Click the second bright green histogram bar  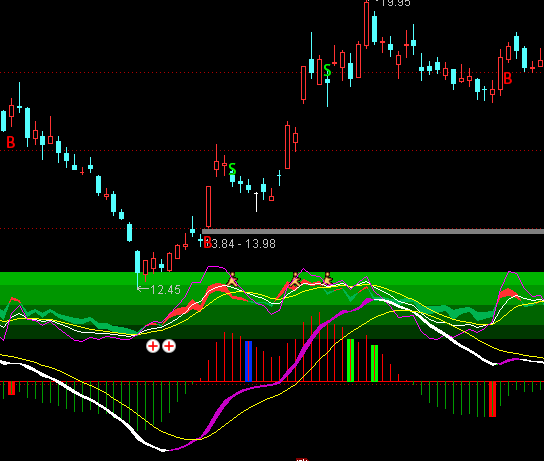click(x=374, y=363)
